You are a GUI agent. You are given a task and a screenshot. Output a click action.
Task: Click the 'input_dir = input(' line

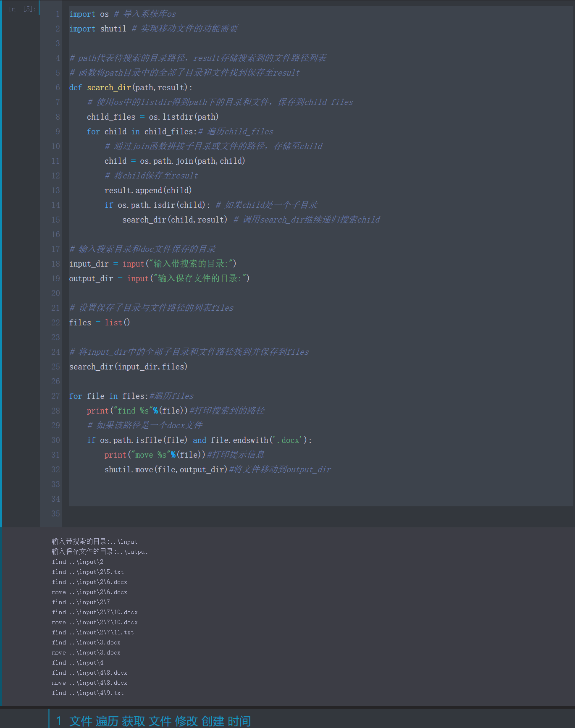point(152,264)
